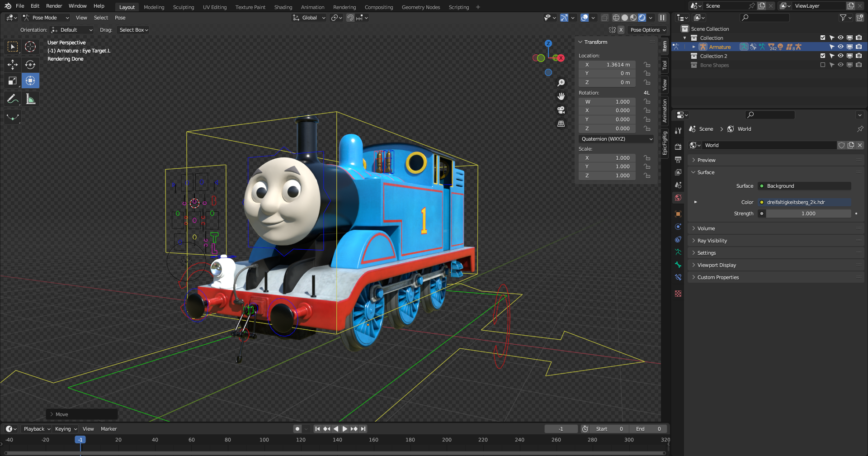868x456 pixels.
Task: Open Output properties tab icon
Action: tap(678, 159)
